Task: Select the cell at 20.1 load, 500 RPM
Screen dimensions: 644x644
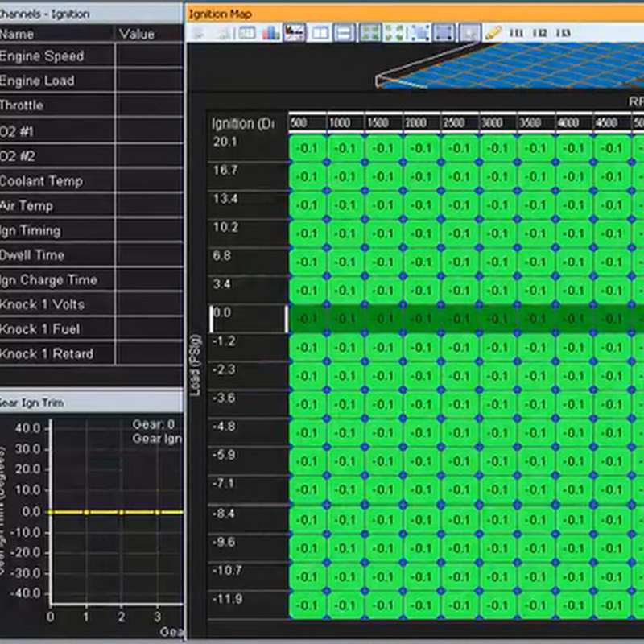Action: coord(308,148)
